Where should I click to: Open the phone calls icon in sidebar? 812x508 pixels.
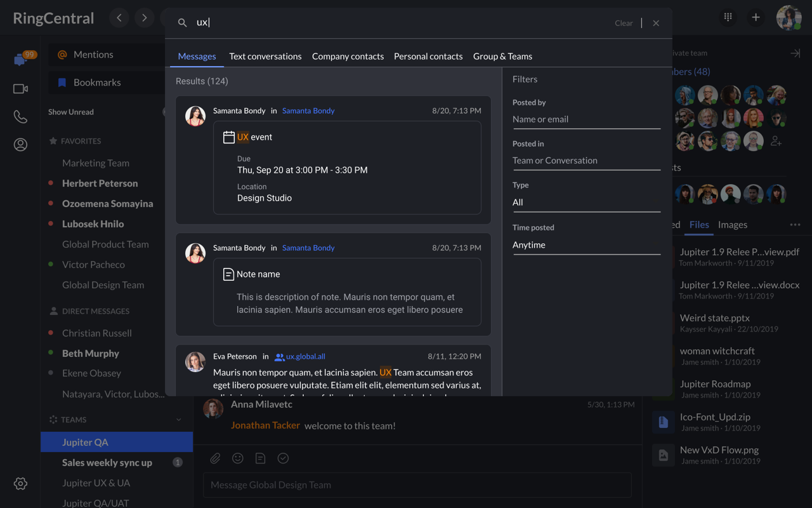click(20, 117)
